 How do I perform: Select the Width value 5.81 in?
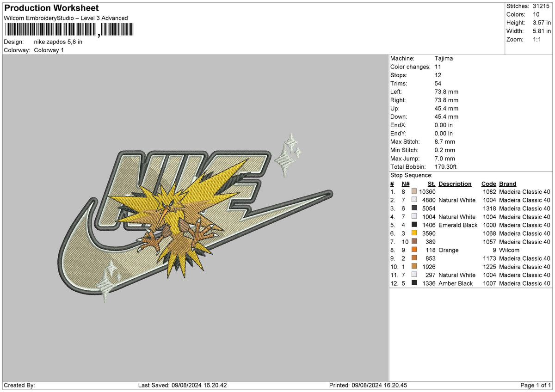(x=542, y=31)
